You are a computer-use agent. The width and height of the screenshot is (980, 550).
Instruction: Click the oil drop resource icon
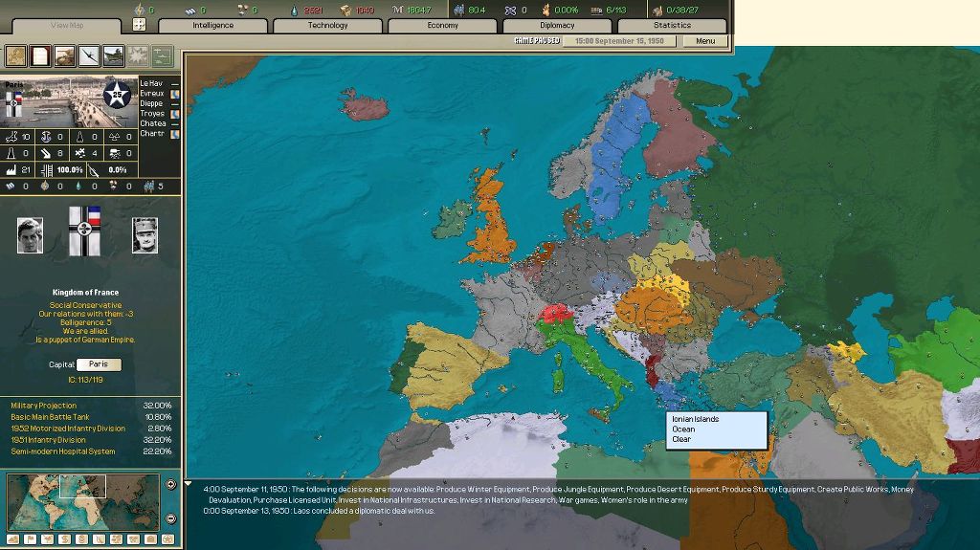295,10
